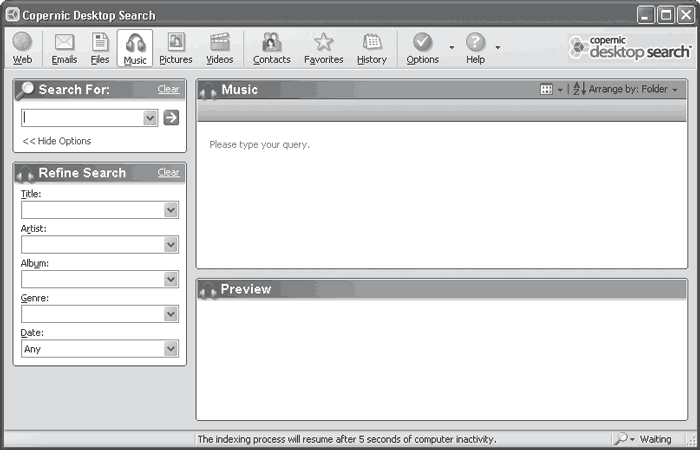Select the Music tab in the toolbar
700x450 pixels.
coord(135,47)
